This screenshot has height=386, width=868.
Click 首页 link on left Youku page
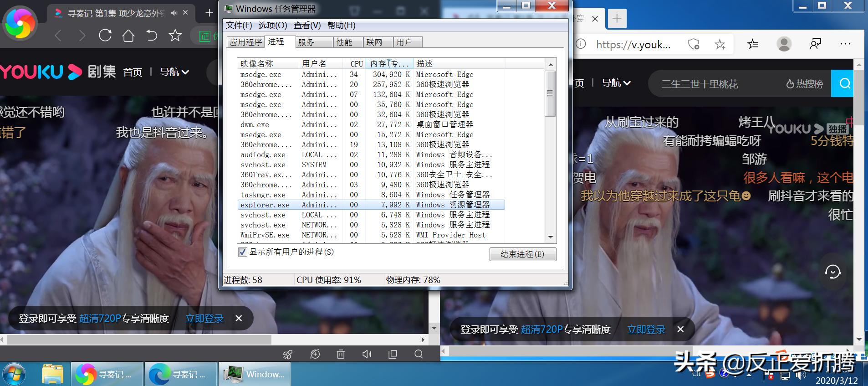tap(133, 72)
